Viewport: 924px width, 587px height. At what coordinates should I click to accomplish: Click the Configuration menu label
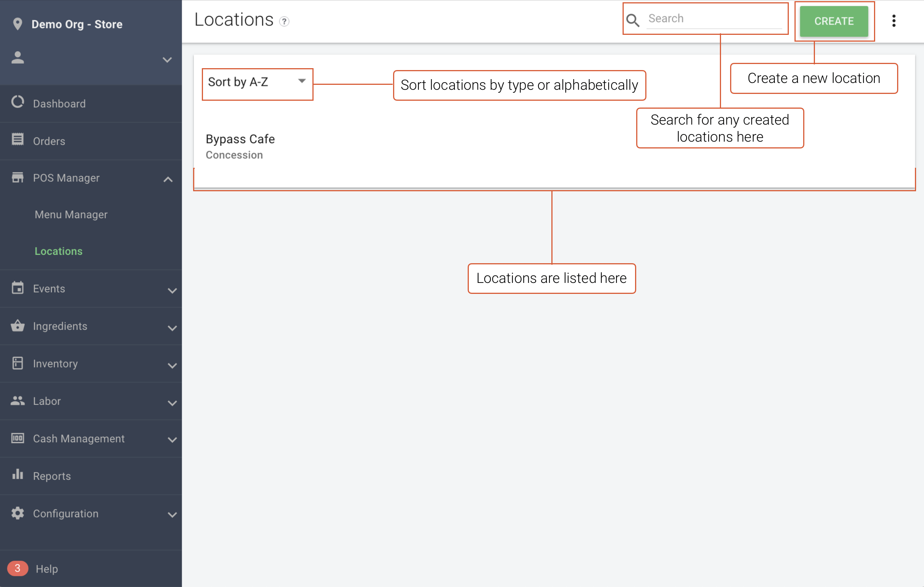[x=66, y=514]
